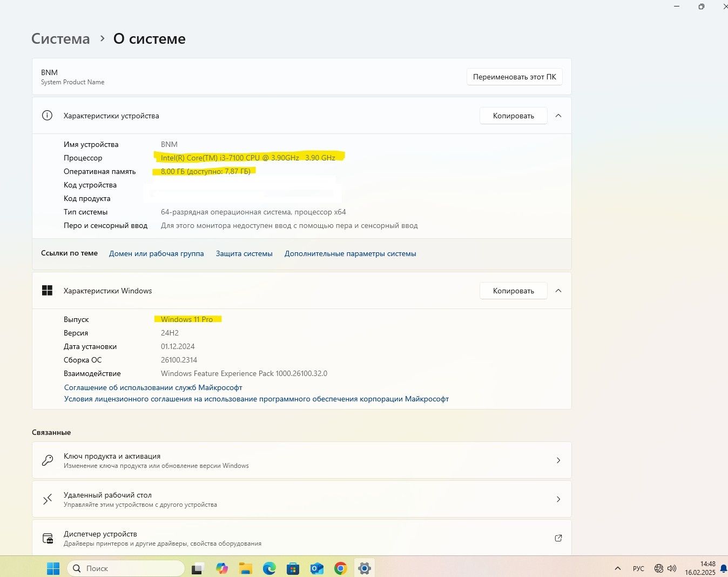This screenshot has width=728, height=577.
Task: Show hidden tray icons chevron
Action: (x=618, y=568)
